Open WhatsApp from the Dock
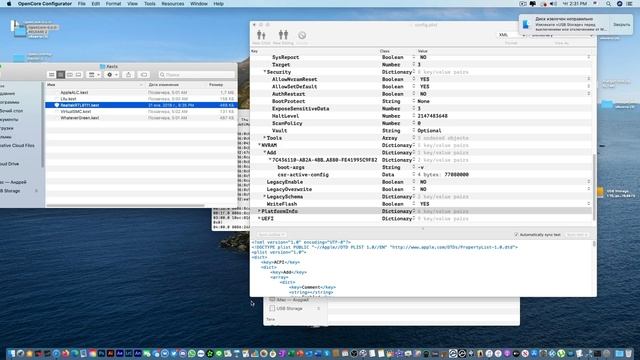Image resolution: width=640 pixels, height=360 pixels. point(191,353)
